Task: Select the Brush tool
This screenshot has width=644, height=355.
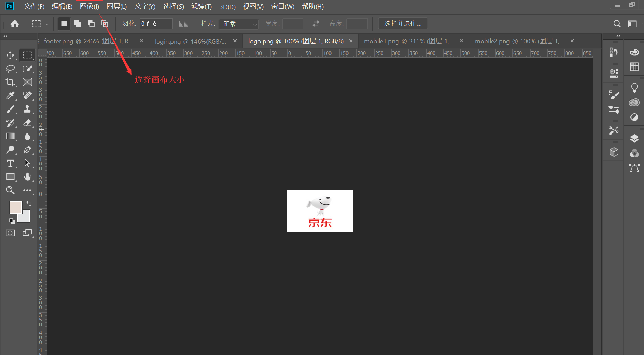Action: click(x=10, y=109)
